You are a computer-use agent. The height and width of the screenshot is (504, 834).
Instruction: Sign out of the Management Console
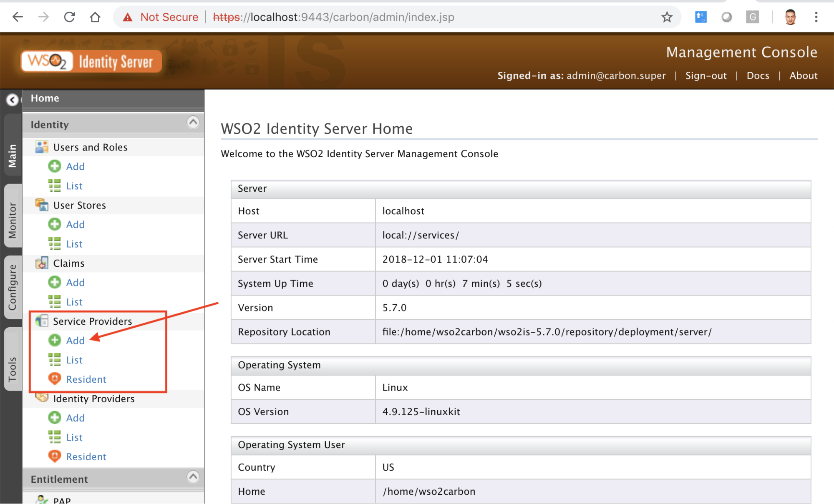click(705, 75)
